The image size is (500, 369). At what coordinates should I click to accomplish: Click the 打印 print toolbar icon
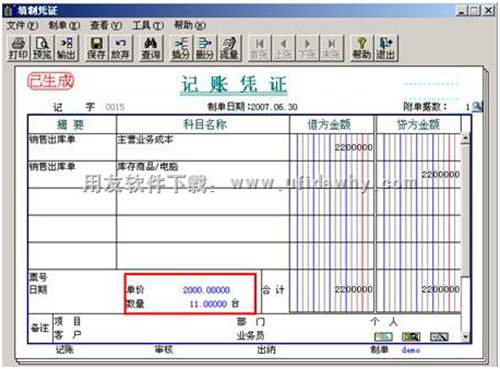click(x=19, y=49)
